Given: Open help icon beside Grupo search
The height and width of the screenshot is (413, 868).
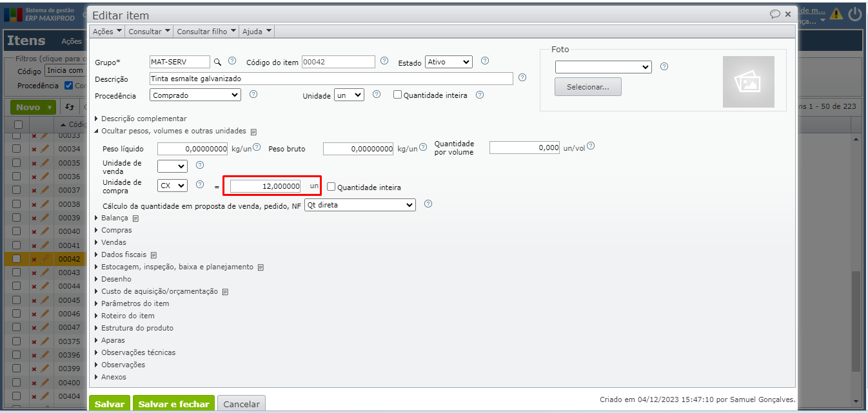Looking at the screenshot, I should (232, 61).
